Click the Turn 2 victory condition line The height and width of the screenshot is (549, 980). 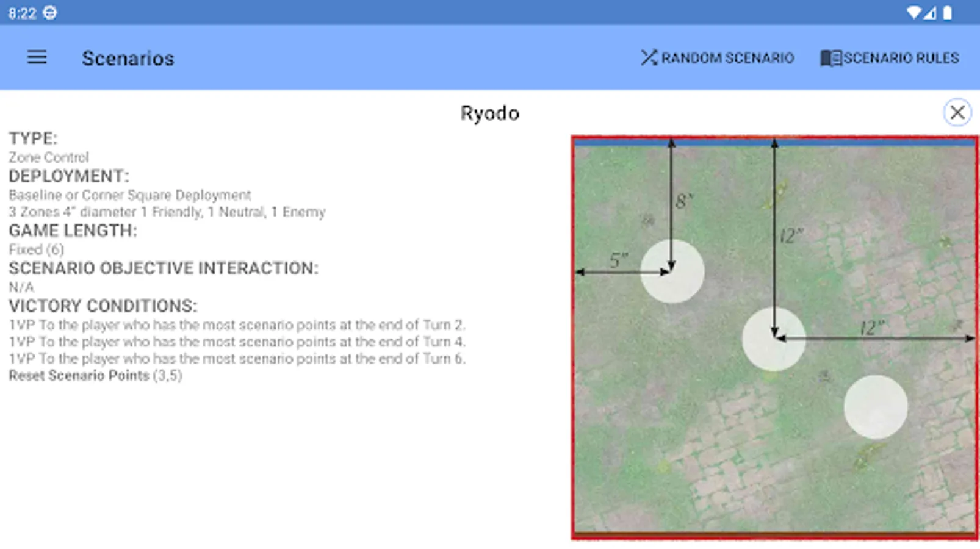tap(237, 325)
